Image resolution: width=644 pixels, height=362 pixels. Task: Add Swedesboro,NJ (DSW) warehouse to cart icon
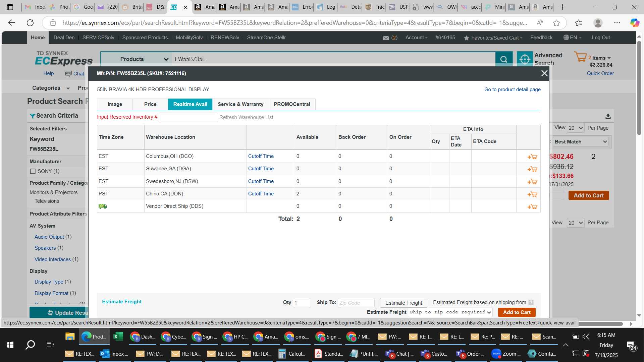pyautogui.click(x=532, y=182)
